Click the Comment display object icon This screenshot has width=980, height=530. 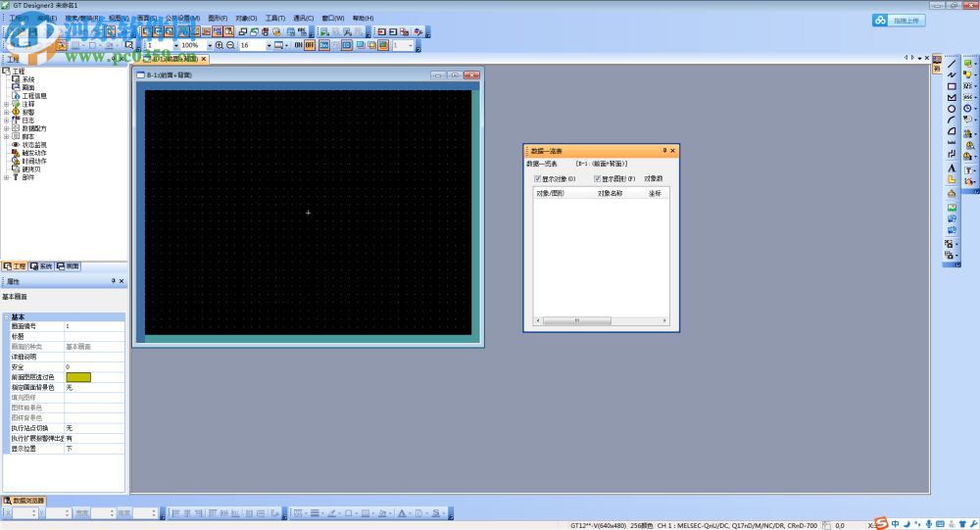967,120
